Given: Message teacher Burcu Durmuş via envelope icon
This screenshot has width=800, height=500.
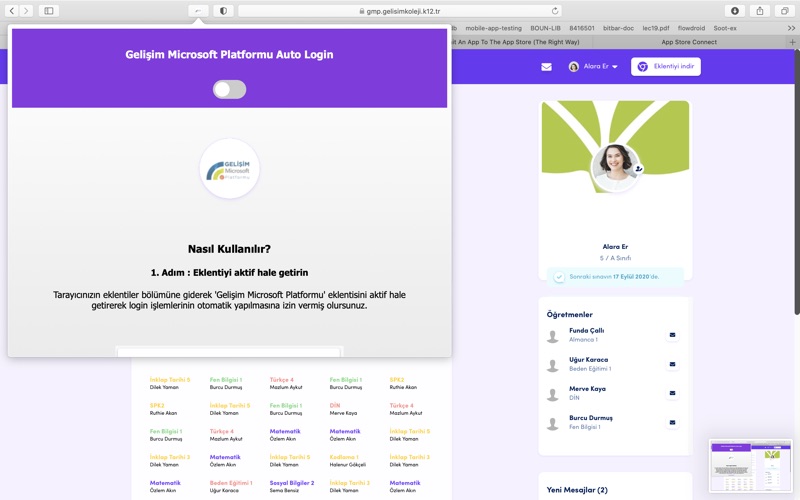Looking at the screenshot, I should (672, 422).
